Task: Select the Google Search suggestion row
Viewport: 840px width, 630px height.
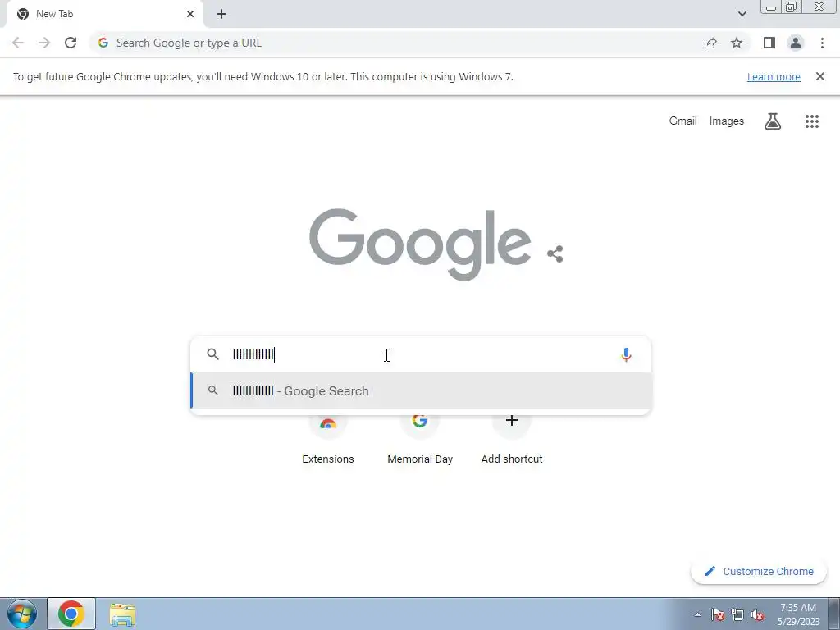Action: (421, 391)
